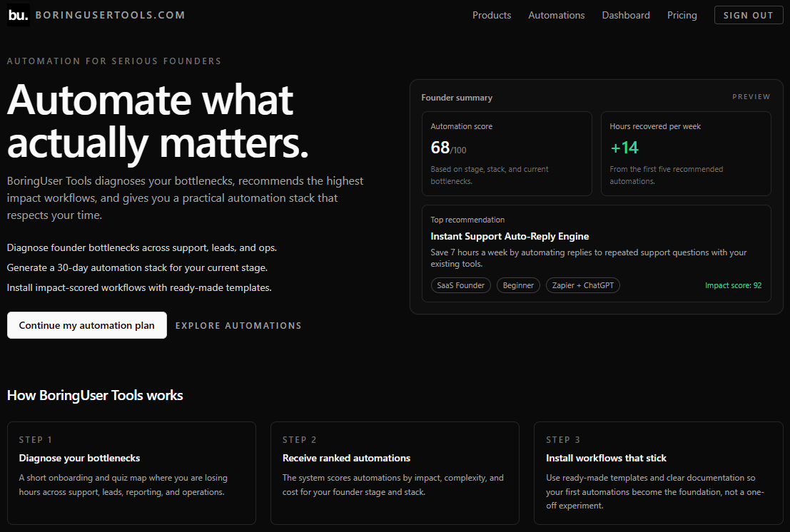The image size is (790, 532).
Task: Open the STEP 2 Receive ranked automations card
Action: (395, 473)
